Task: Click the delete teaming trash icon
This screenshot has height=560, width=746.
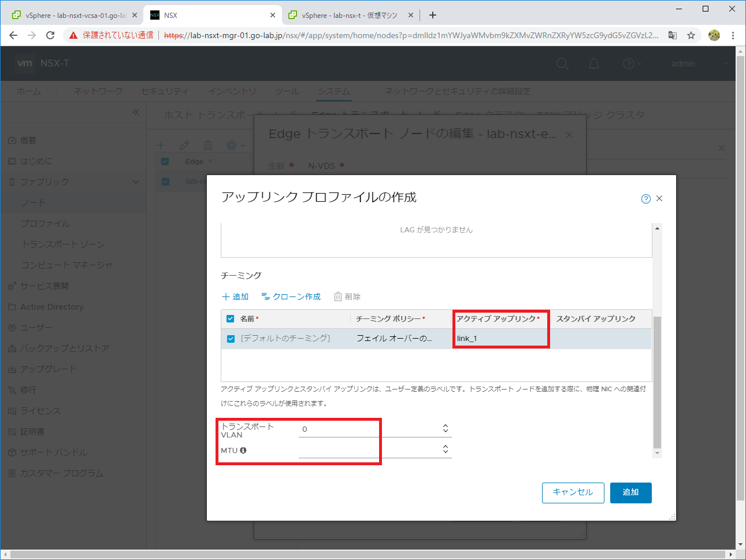Action: point(338,296)
